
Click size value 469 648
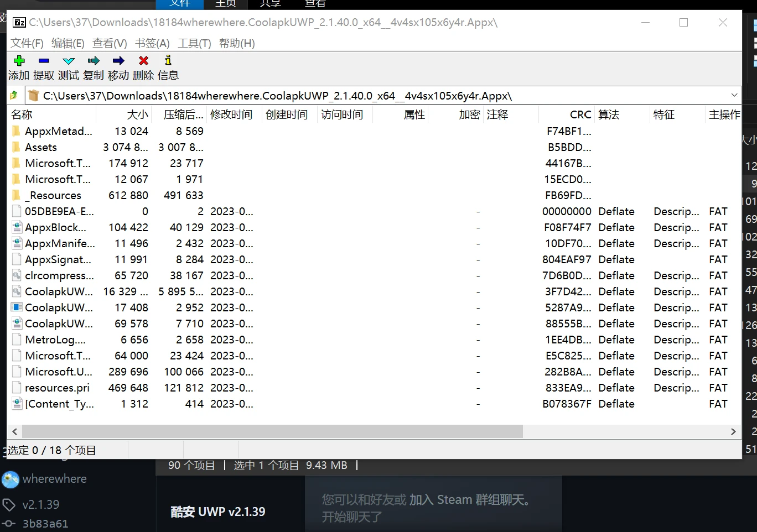pos(128,388)
